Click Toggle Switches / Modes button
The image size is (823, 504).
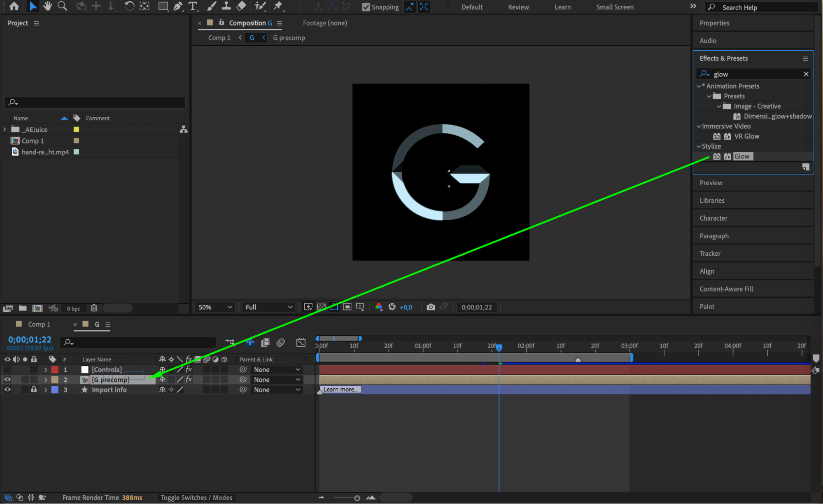tap(196, 497)
